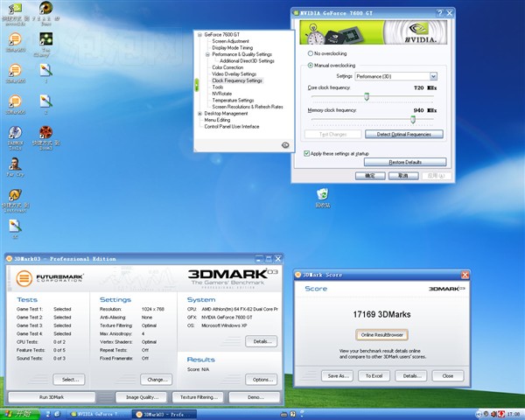The width and height of the screenshot is (525, 420).
Task: Select Screen Adjustment in the NVIDIA tree
Action: (x=230, y=41)
